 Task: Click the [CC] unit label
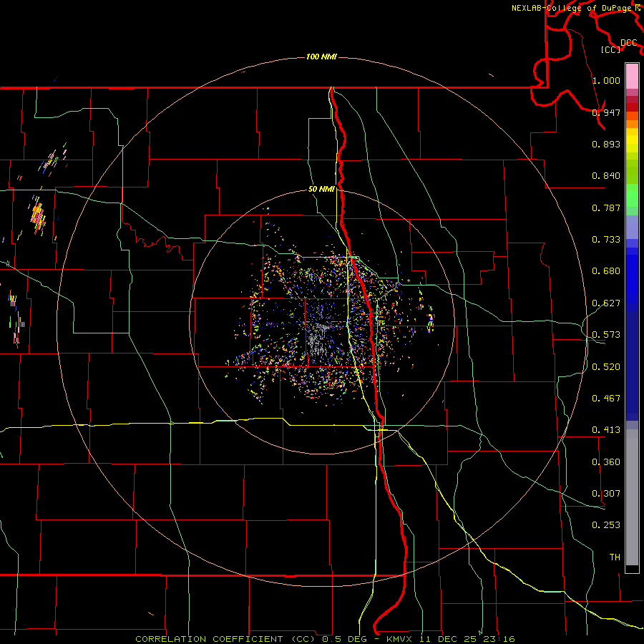click(x=611, y=49)
